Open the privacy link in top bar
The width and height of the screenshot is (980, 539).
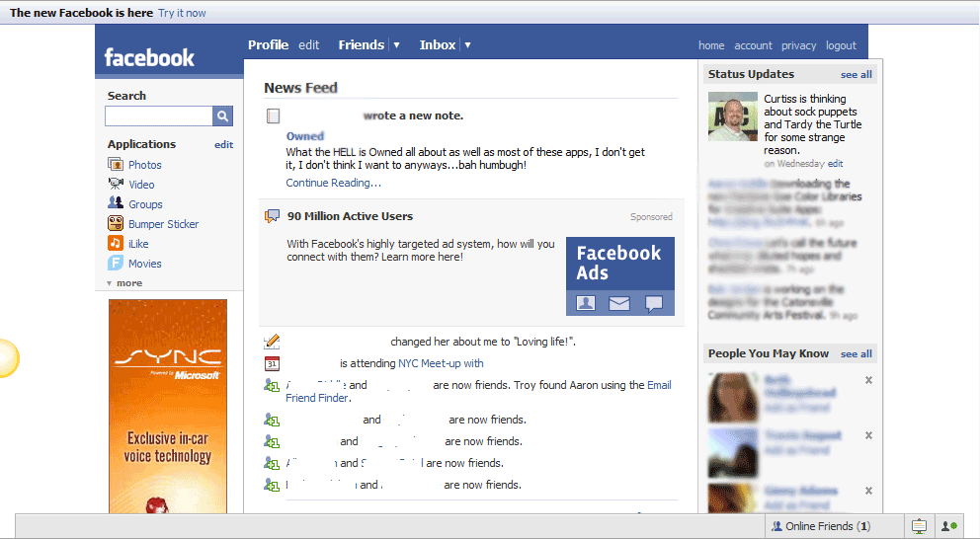click(x=799, y=45)
